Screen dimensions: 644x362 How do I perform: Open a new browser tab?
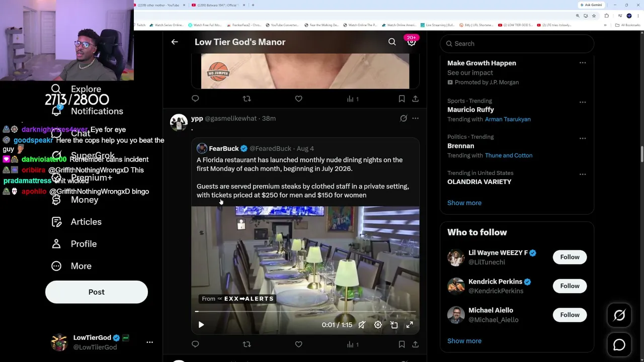tap(253, 5)
